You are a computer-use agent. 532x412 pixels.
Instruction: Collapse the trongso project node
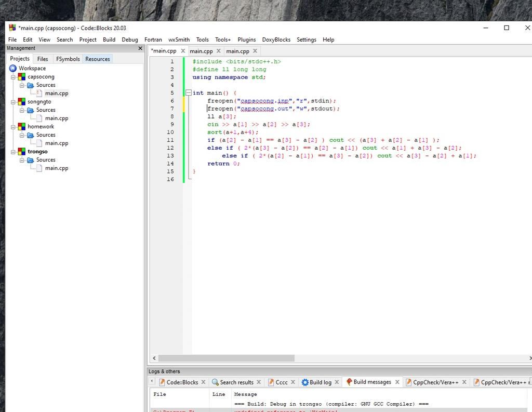tap(13, 152)
